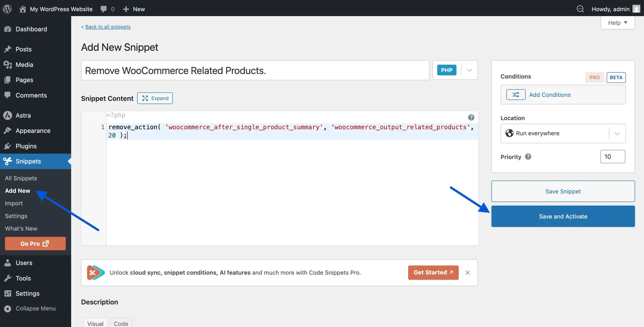Click the admin avatar icon

pyautogui.click(x=636, y=9)
